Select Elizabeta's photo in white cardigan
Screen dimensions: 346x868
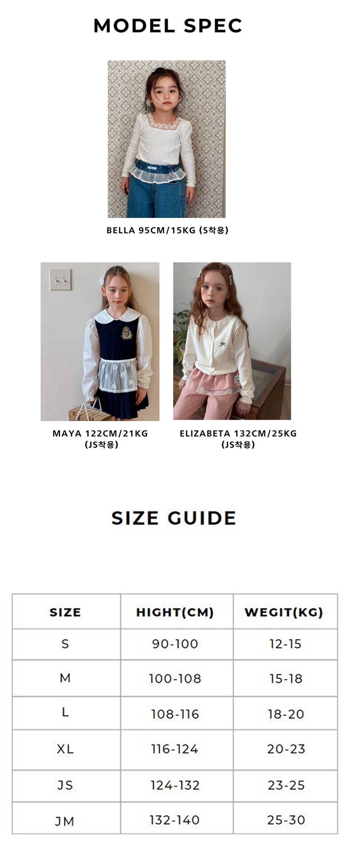tap(232, 341)
